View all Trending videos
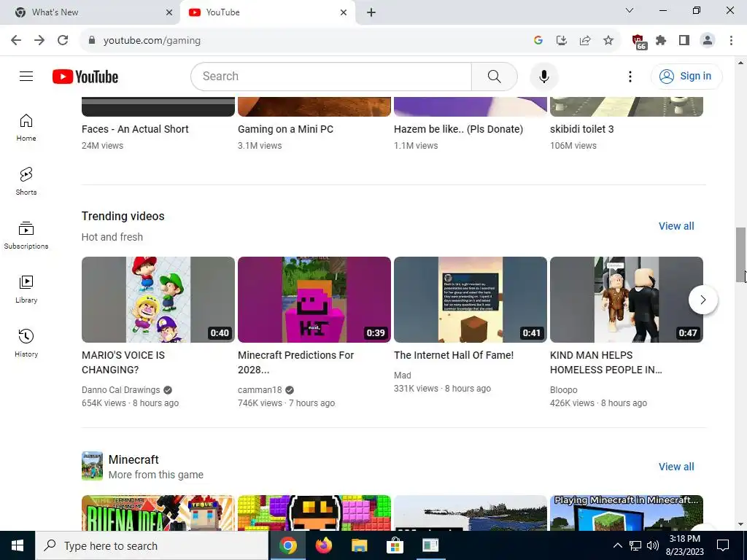 click(676, 226)
